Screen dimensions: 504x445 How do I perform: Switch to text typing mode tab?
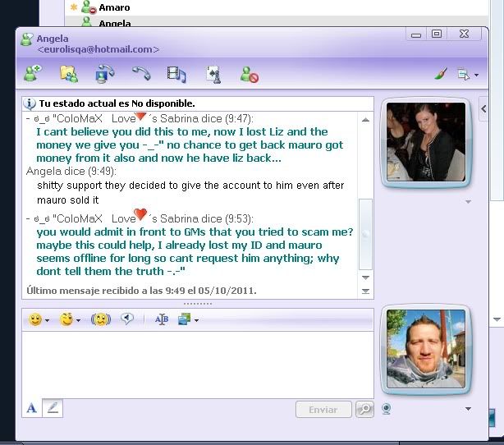31,408
